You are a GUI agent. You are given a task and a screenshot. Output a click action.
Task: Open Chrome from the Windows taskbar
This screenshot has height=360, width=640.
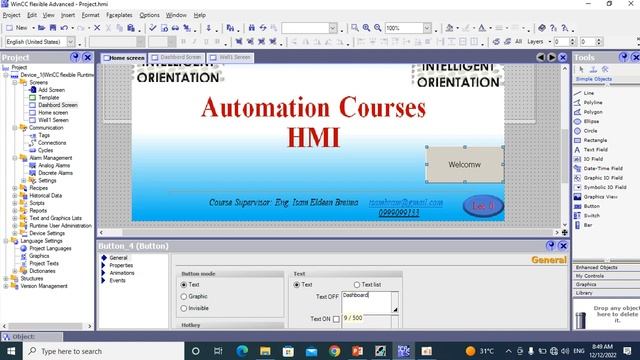tap(335, 351)
